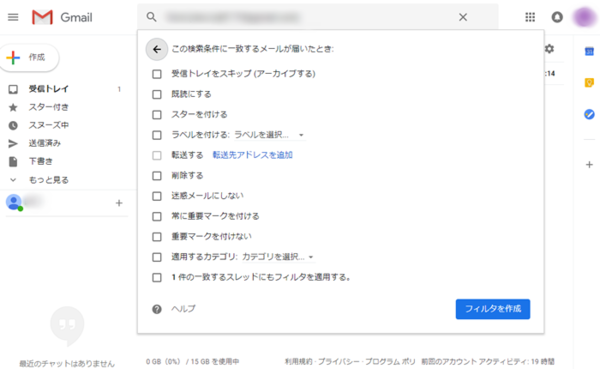Open the カテゴリを選択 dropdown
The height and width of the screenshot is (369, 600).
click(x=278, y=257)
